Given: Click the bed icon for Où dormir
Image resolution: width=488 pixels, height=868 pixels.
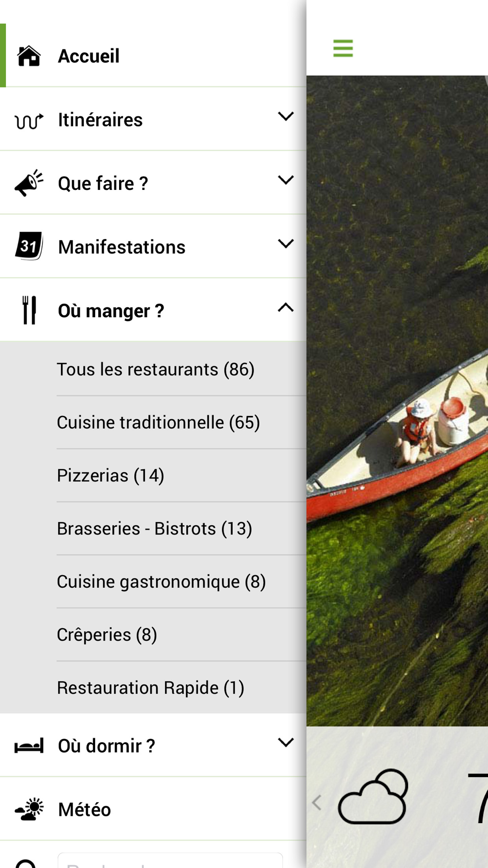Looking at the screenshot, I should (x=29, y=745).
